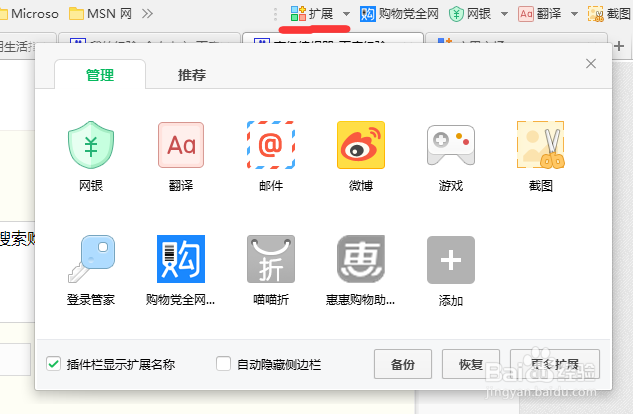Show more bookmarks via the chevron
The width and height of the screenshot is (633, 414).
147,14
